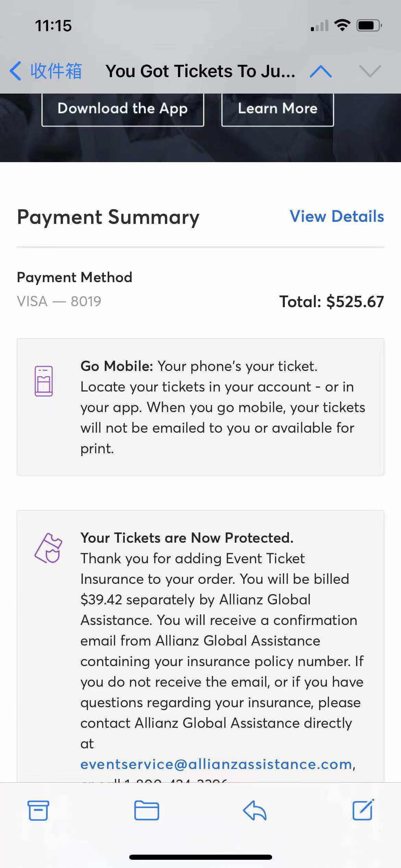Image resolution: width=401 pixels, height=868 pixels.
Task: Open the eventservice@allianzassistance.com email link
Action: pos(216,764)
